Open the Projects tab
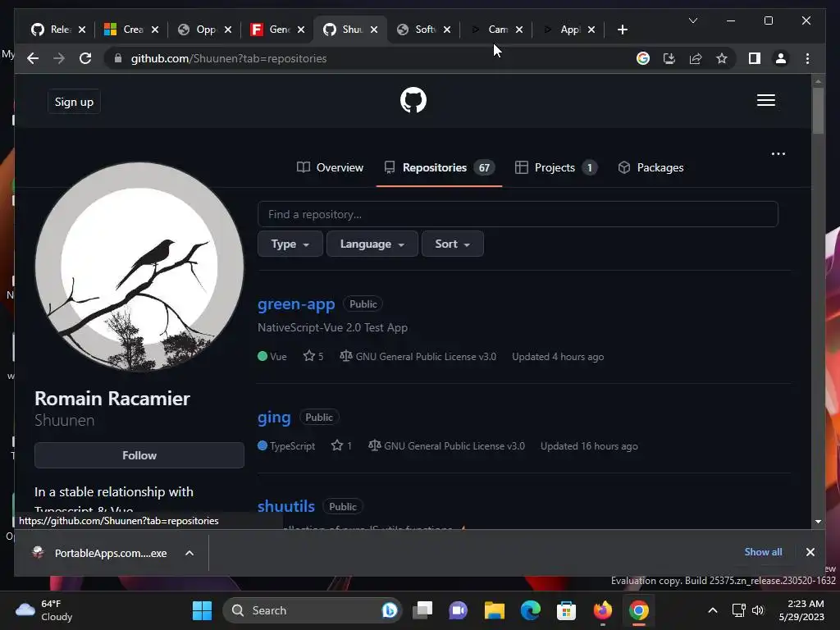 point(556,167)
